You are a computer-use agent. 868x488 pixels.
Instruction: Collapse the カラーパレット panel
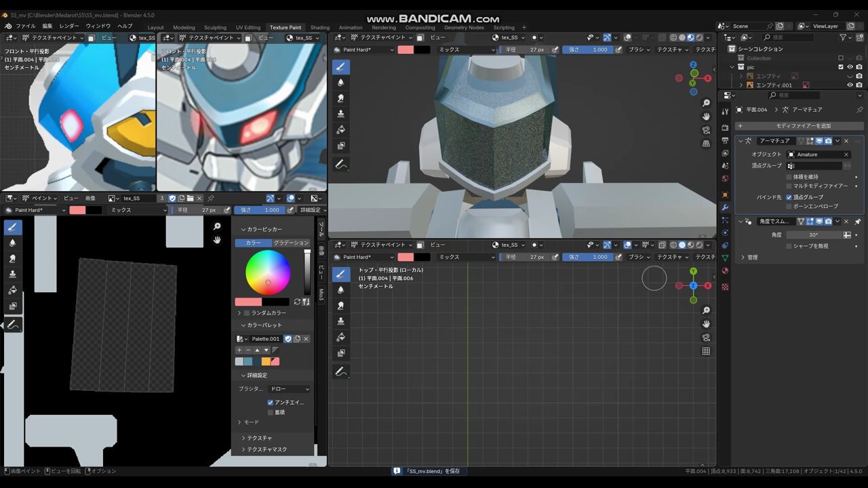(243, 325)
